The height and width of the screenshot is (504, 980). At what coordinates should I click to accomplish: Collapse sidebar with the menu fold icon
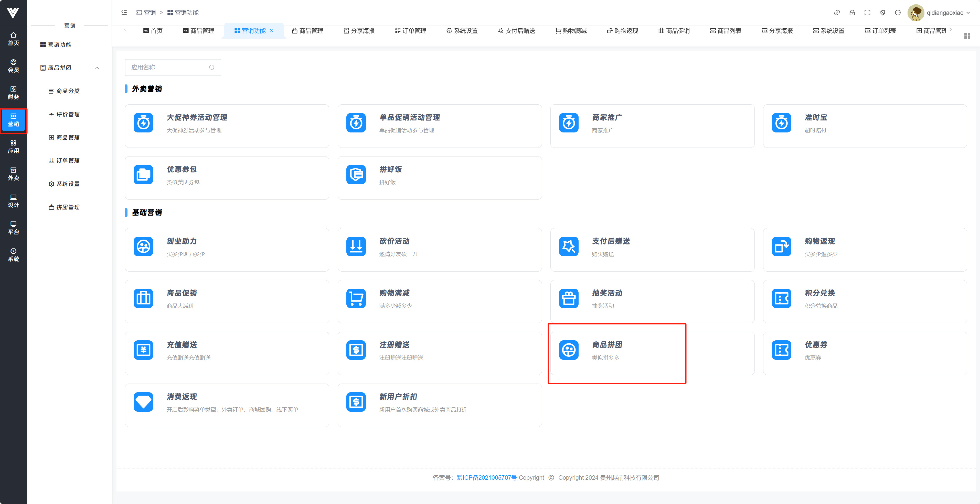click(124, 13)
